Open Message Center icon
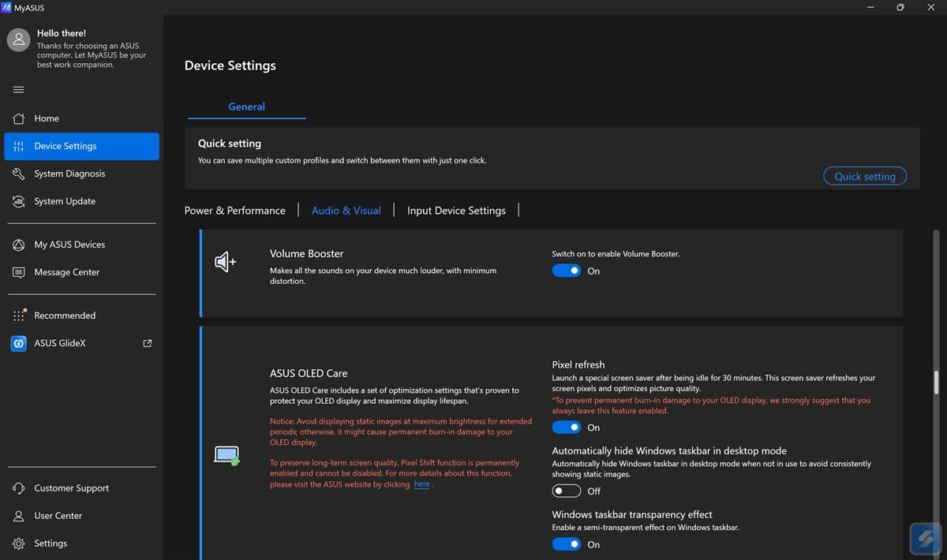Screen dimensions: 947x560 click(x=19, y=272)
